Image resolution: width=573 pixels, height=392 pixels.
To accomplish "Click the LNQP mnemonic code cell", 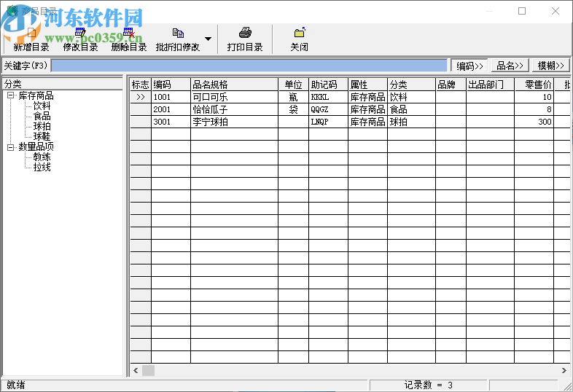I will click(x=328, y=122).
